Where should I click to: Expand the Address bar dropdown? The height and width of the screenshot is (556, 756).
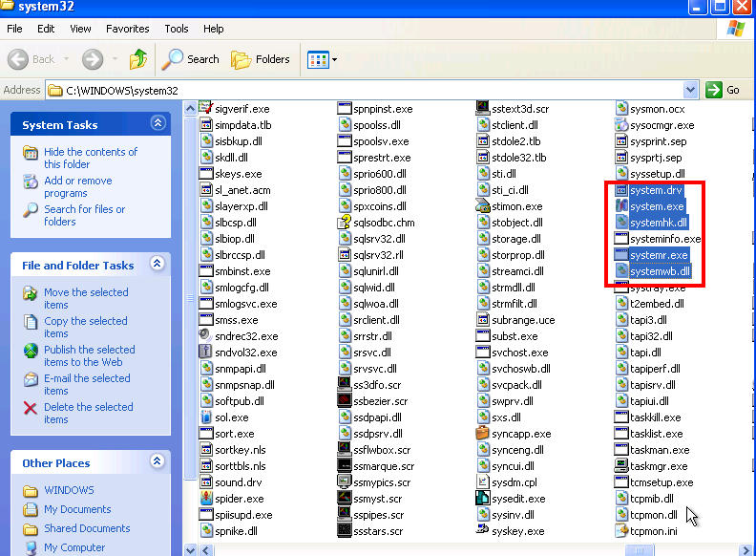click(690, 90)
